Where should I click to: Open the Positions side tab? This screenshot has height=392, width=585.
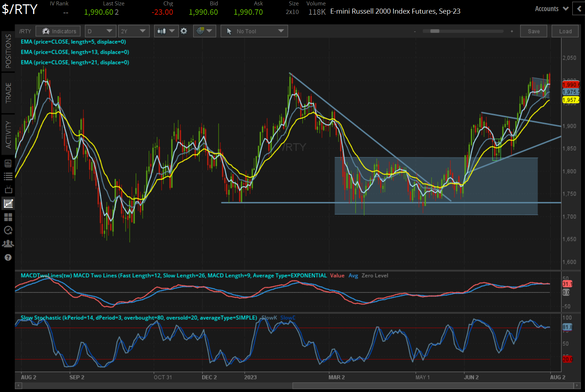pos(8,51)
